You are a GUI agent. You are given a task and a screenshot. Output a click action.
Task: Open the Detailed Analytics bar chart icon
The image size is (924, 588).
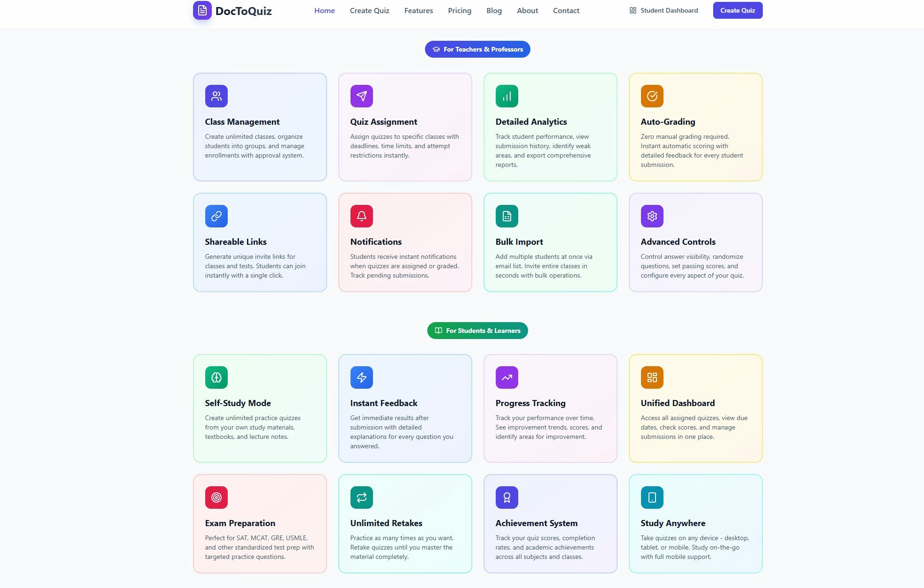tap(507, 96)
